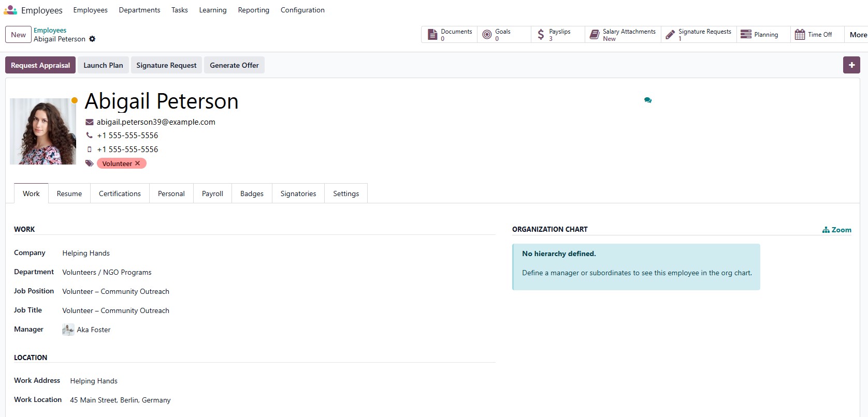Remove the Volunteer tag
This screenshot has width=868, height=417.
138,163
